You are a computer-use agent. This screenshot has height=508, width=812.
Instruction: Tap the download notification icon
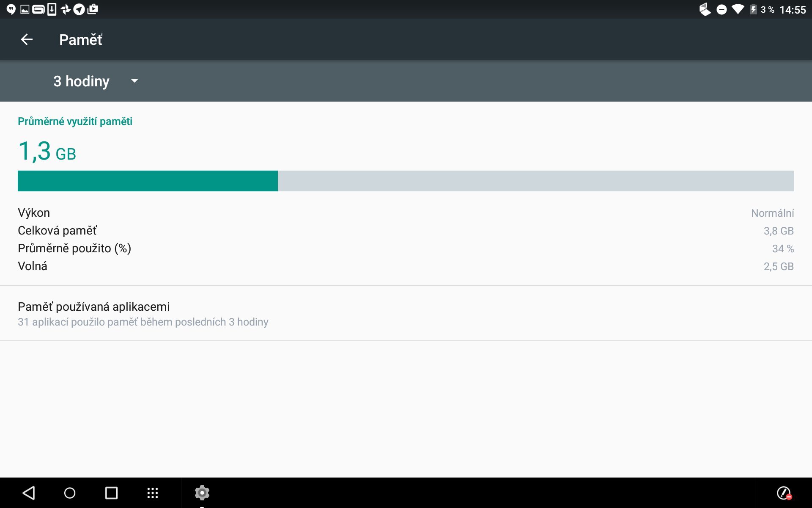52,9
